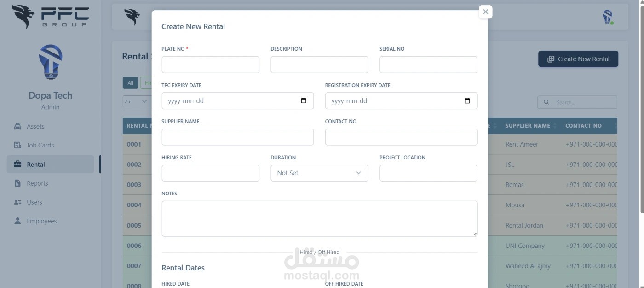Click supplier UNI Company
The height and width of the screenshot is (288, 644).
click(x=525, y=246)
